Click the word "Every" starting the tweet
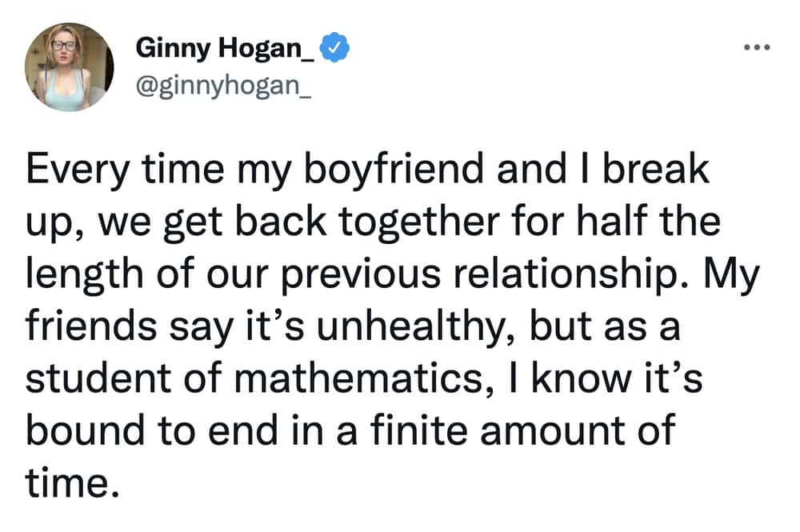Screen dimensions: 800x532 pos(77,170)
